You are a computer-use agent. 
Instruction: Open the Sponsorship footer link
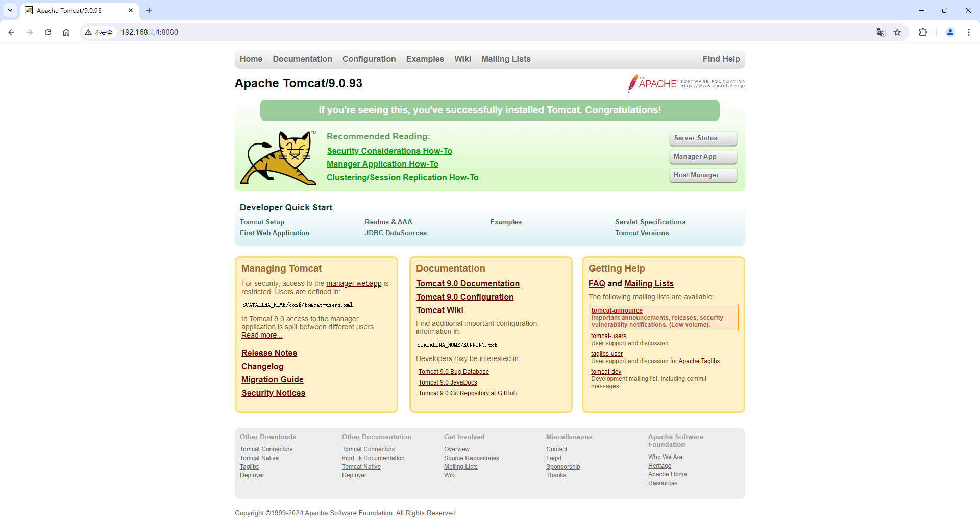click(x=563, y=467)
